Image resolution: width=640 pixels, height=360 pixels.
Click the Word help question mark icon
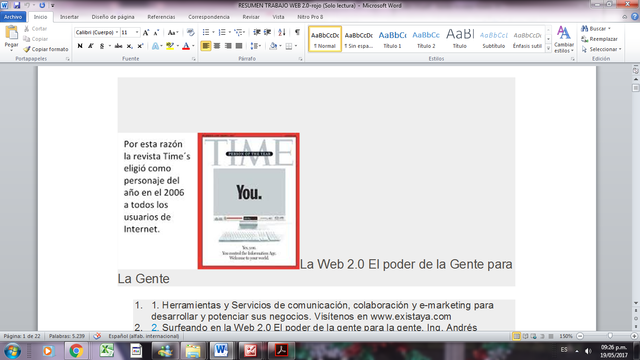635,17
